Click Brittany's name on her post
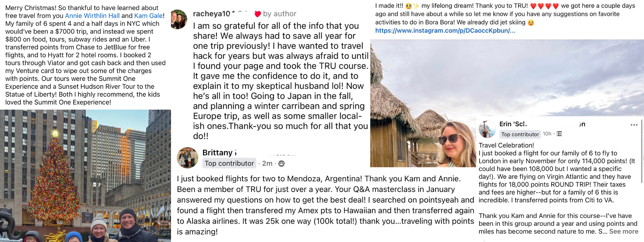The image size is (644, 242). (x=218, y=153)
